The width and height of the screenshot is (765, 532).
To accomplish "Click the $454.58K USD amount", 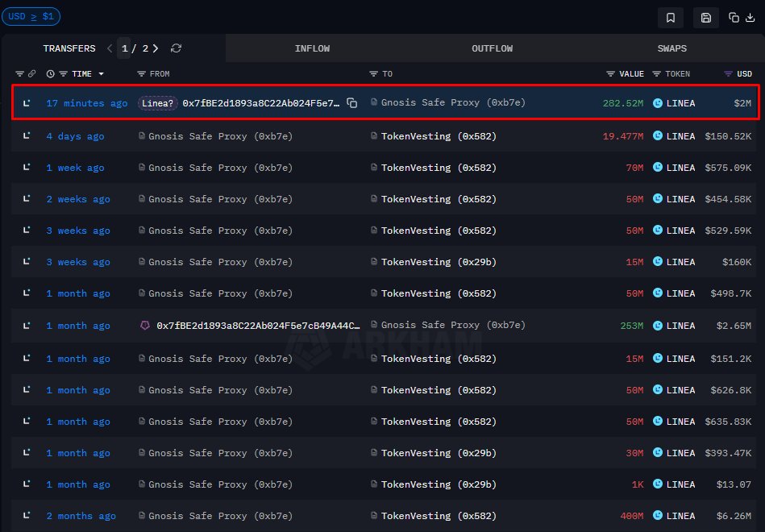I will tap(728, 199).
